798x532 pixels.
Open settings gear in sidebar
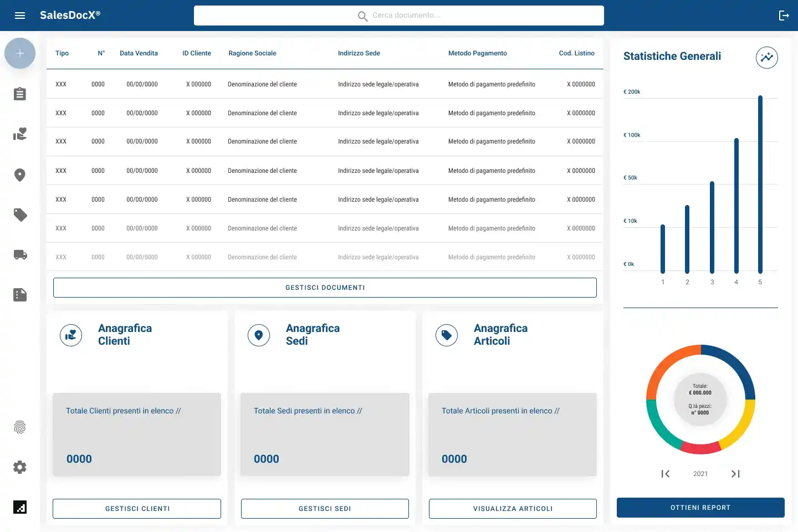coord(20,467)
